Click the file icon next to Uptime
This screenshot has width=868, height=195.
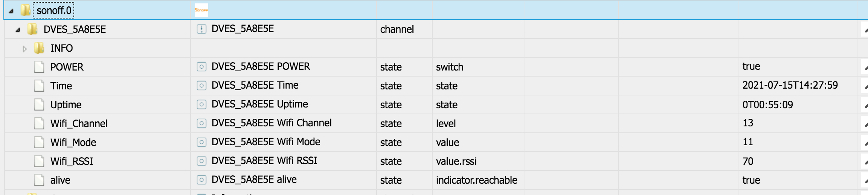[x=39, y=104]
